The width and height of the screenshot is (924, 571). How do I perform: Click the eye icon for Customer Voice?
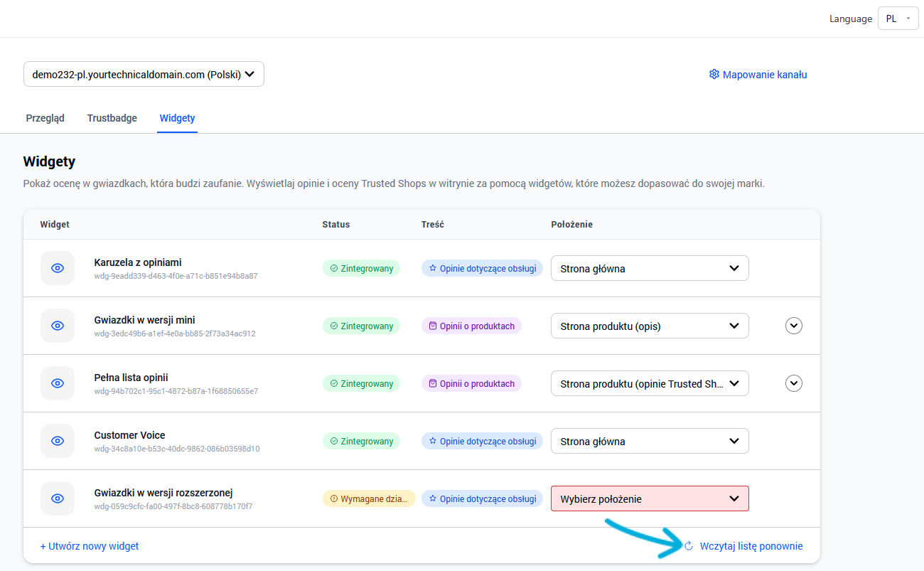pyautogui.click(x=58, y=441)
